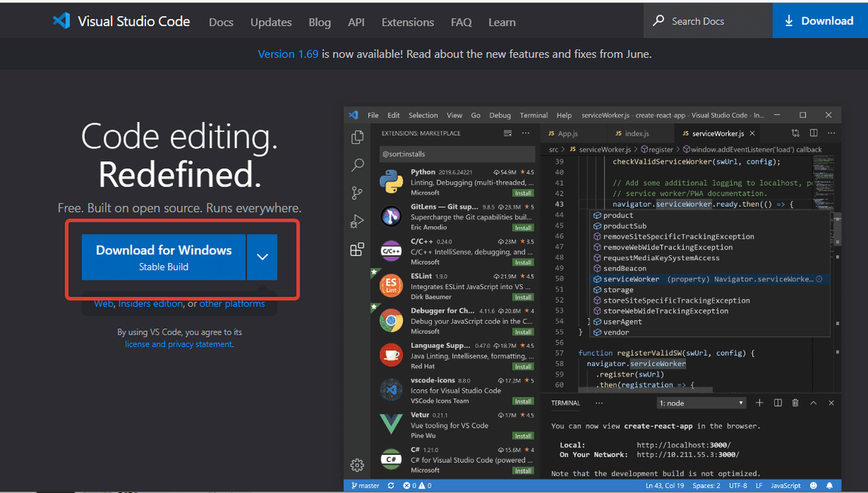
Task: Split the editor with the split icon
Action: 814,133
